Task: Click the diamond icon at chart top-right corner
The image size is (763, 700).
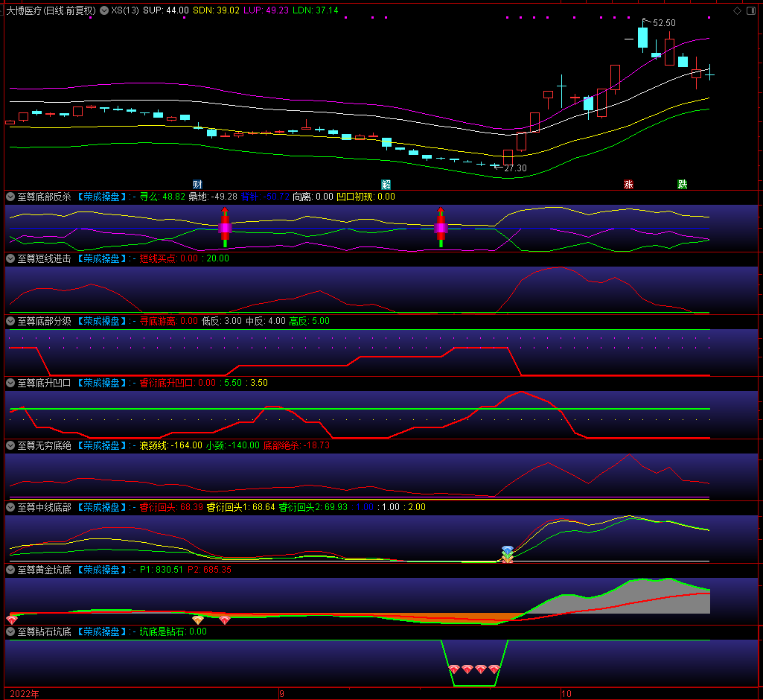Action: [x=737, y=10]
